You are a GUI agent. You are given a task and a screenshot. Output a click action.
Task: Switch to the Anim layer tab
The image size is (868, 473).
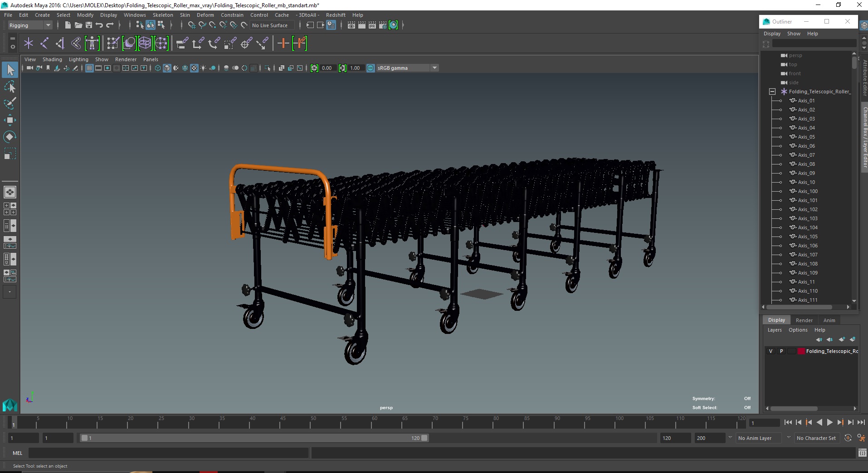(x=829, y=320)
